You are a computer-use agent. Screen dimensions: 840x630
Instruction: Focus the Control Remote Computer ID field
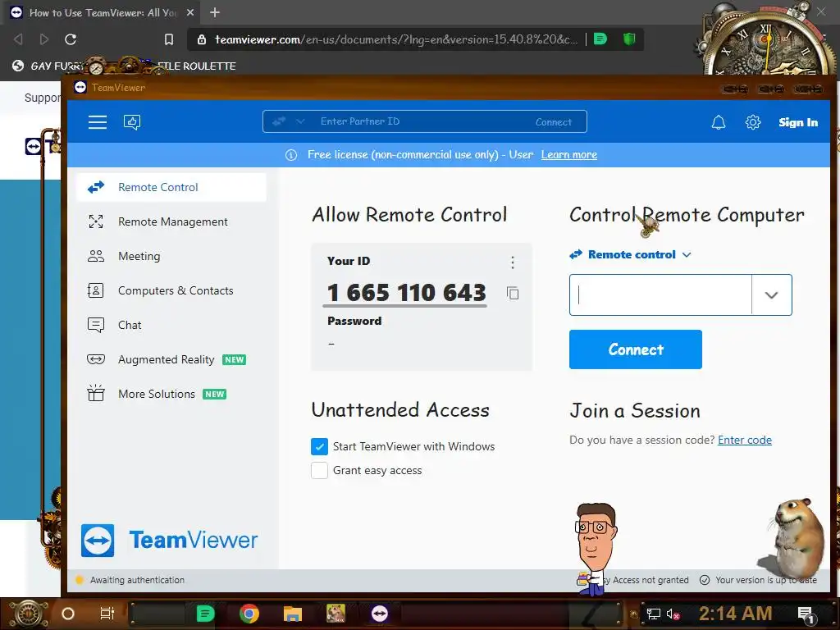click(x=660, y=295)
